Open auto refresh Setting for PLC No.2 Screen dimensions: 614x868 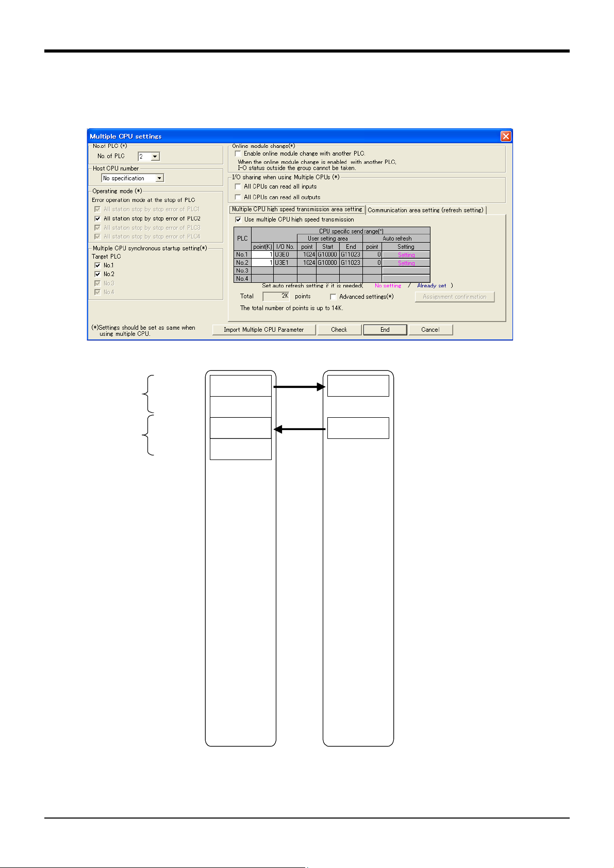(406, 263)
